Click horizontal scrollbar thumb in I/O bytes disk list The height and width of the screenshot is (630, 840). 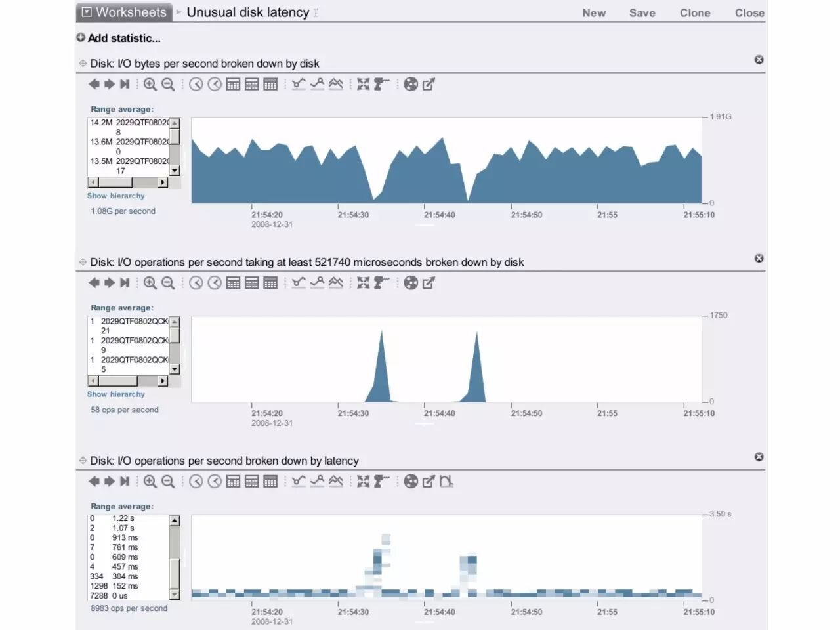click(115, 182)
